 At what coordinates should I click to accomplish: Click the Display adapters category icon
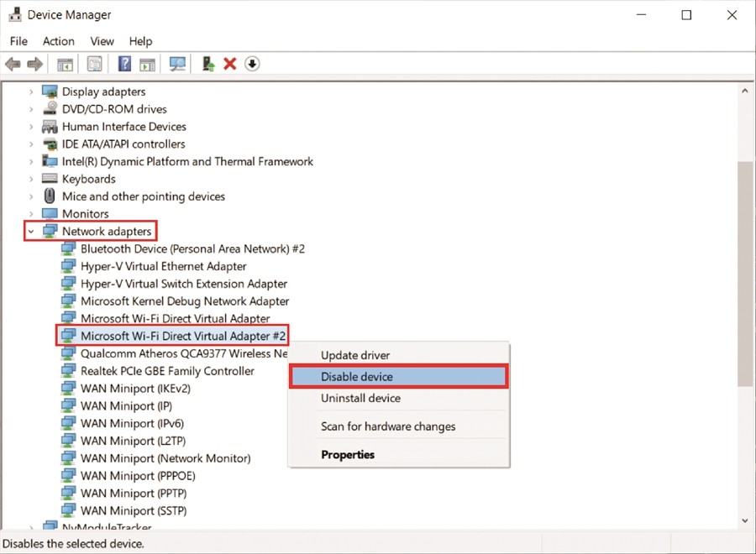(50, 91)
